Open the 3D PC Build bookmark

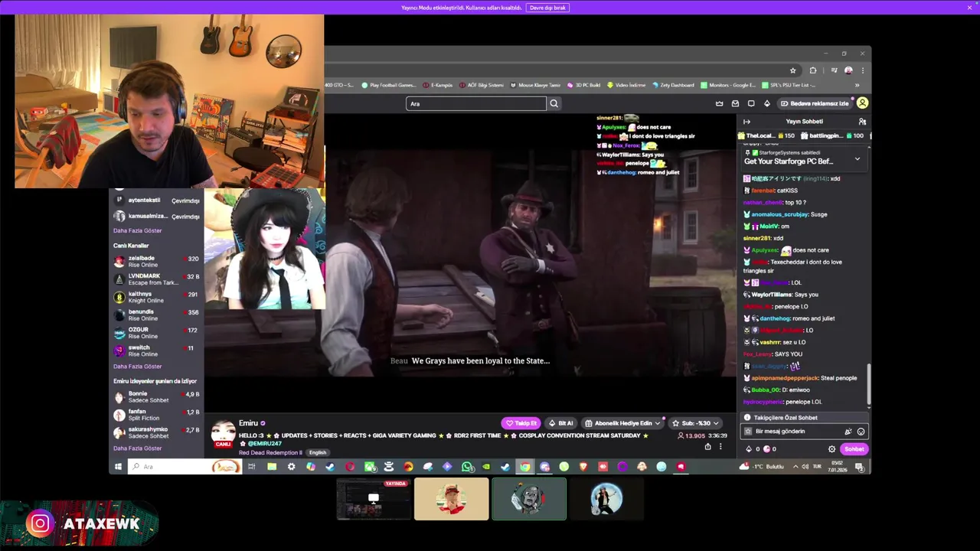tap(583, 85)
